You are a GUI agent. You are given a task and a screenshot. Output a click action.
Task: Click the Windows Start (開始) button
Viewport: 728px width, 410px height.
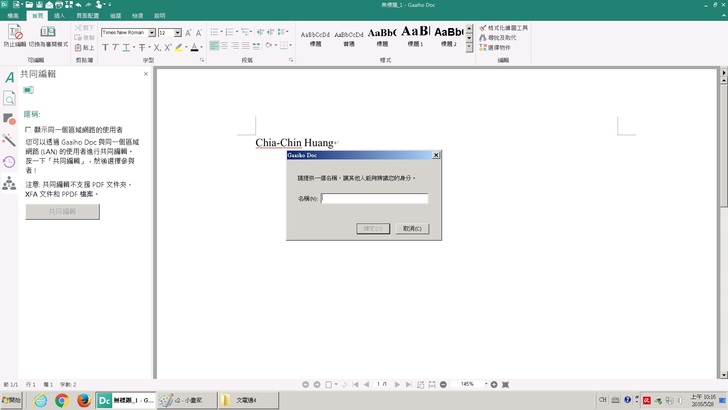tap(11, 400)
